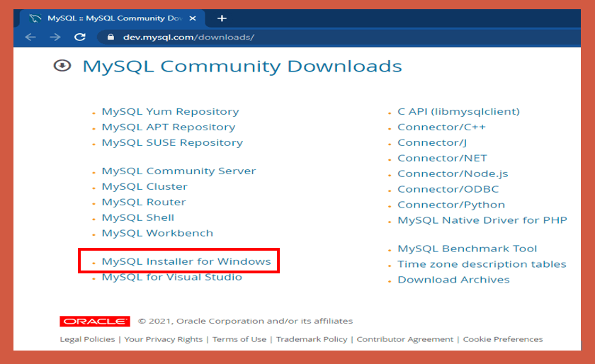Close the MySQL Community Downloads tab

pos(193,18)
